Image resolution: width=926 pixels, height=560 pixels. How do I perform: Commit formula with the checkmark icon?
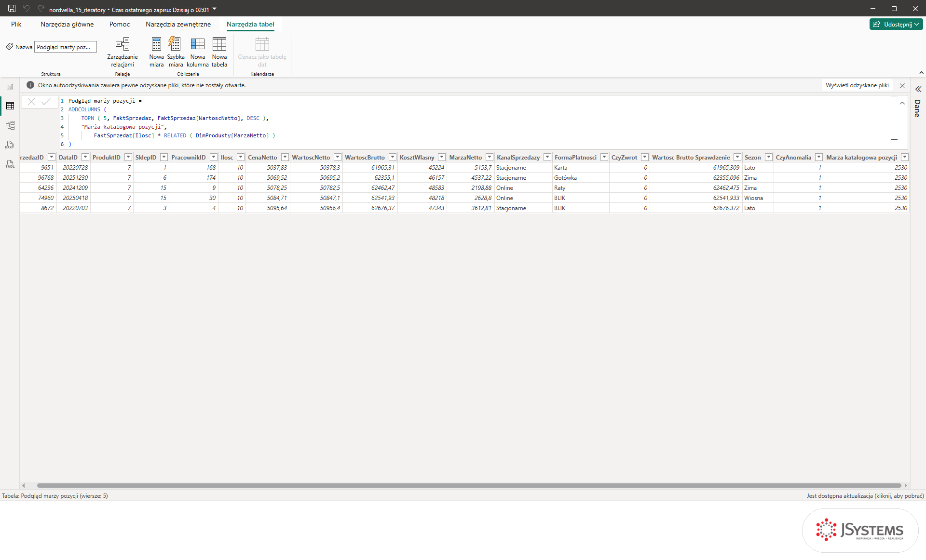[46, 102]
